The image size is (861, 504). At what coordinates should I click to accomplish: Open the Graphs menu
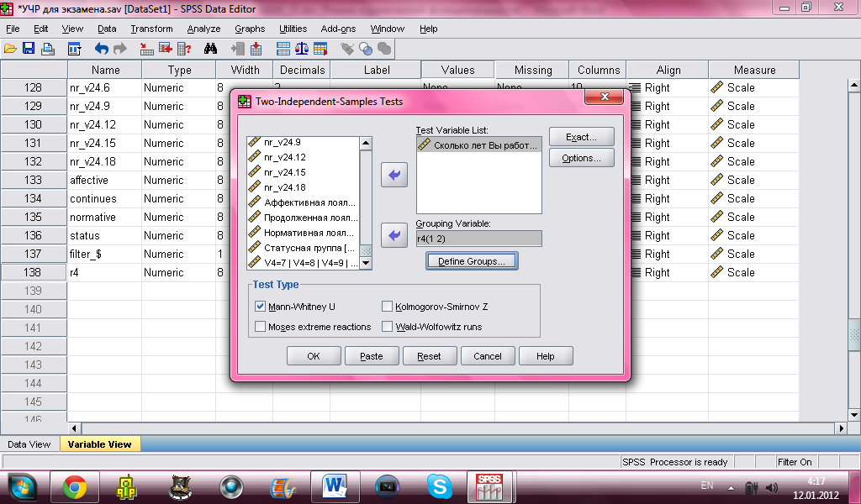[x=250, y=29]
